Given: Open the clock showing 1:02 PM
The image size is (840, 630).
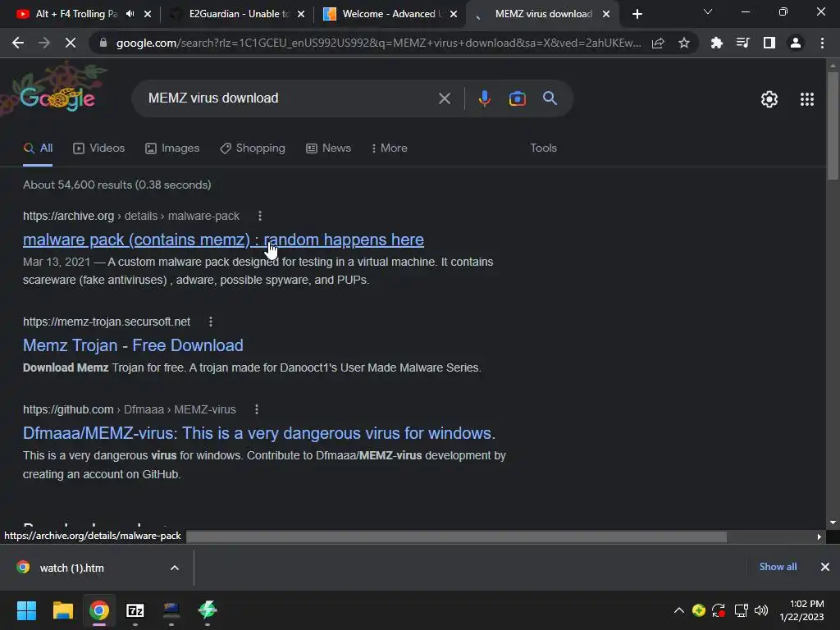Looking at the screenshot, I should pos(802,610).
